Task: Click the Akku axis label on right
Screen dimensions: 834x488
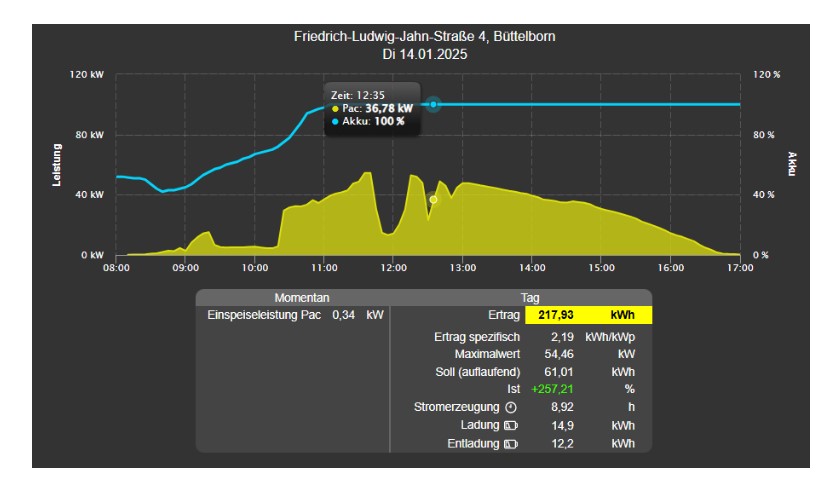Action: [x=791, y=165]
